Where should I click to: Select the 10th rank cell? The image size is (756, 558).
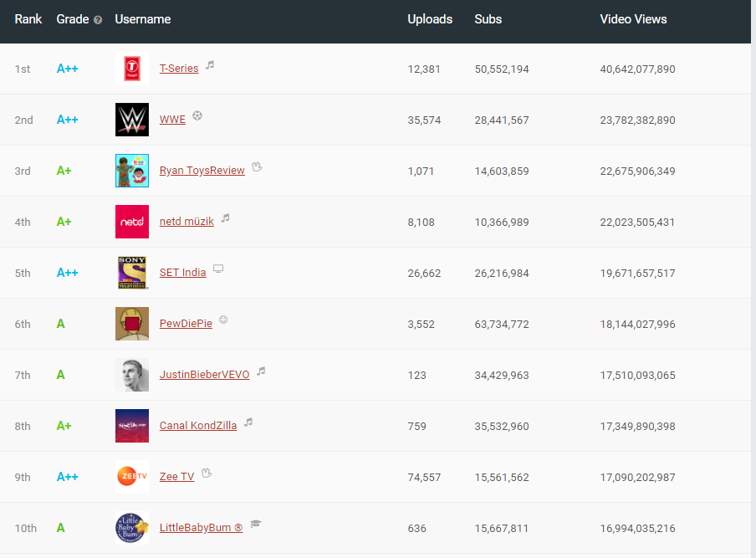coord(26,529)
